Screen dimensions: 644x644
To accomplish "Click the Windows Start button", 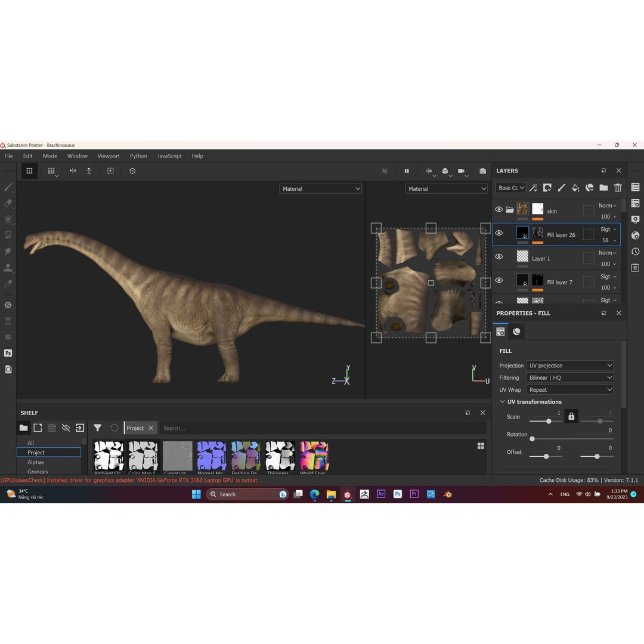I will [196, 494].
